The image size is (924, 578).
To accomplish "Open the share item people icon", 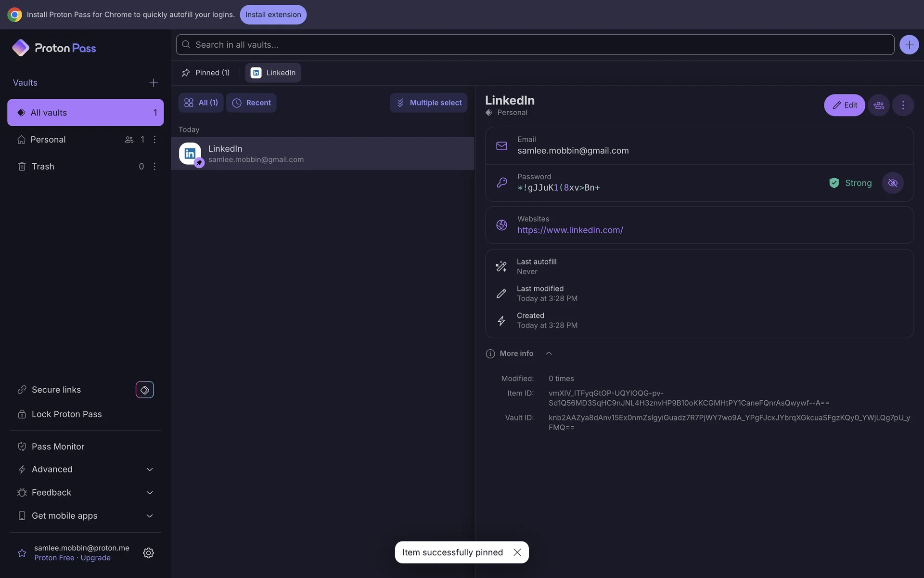I will pyautogui.click(x=879, y=105).
